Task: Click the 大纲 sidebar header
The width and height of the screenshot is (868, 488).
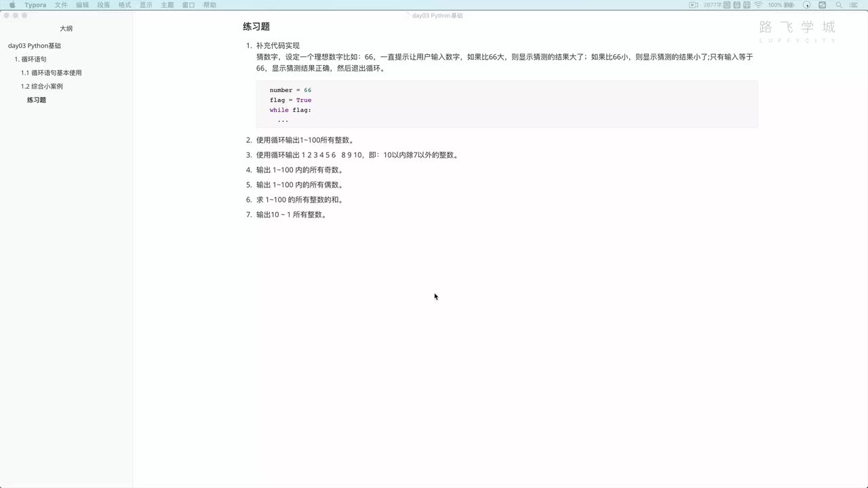Action: [66, 28]
